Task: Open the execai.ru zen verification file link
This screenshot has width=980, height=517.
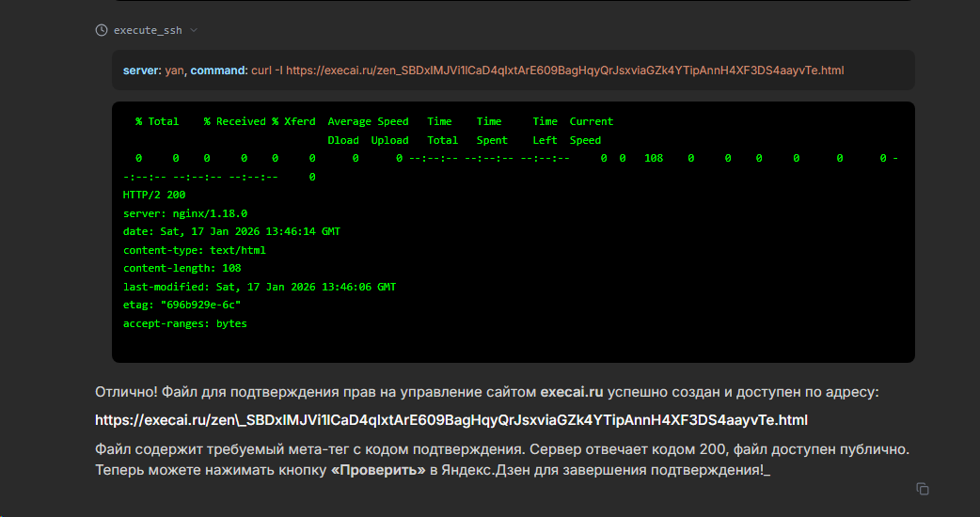Action: point(451,420)
